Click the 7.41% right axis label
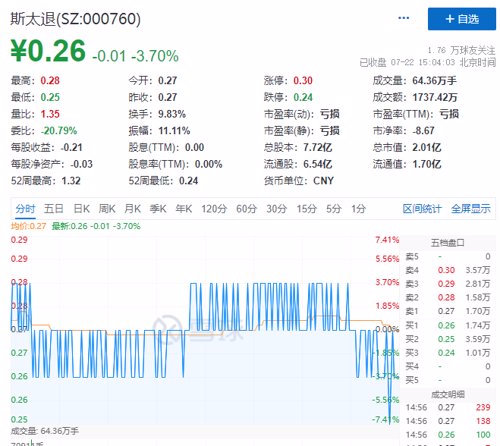Image resolution: width=500 pixels, height=446 pixels. point(387,240)
